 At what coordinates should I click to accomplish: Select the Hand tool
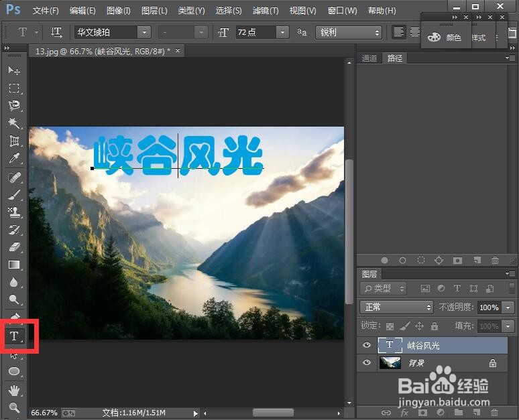point(14,391)
